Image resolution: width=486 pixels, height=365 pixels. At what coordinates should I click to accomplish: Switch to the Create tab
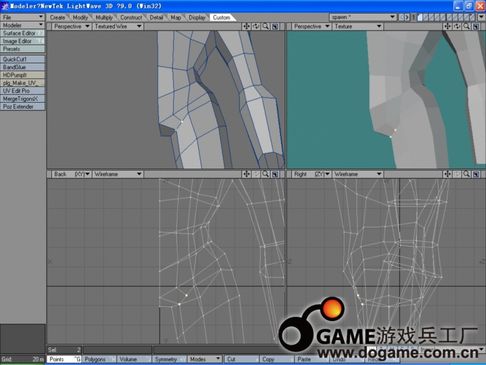[x=58, y=17]
